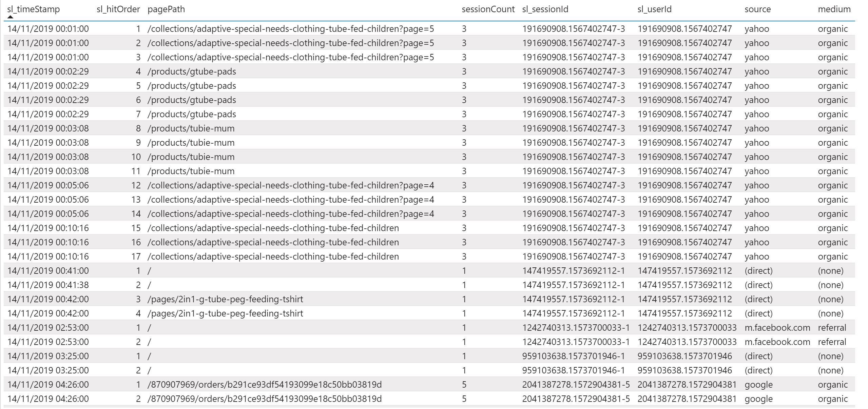Click the pagePath column header

tap(166, 9)
